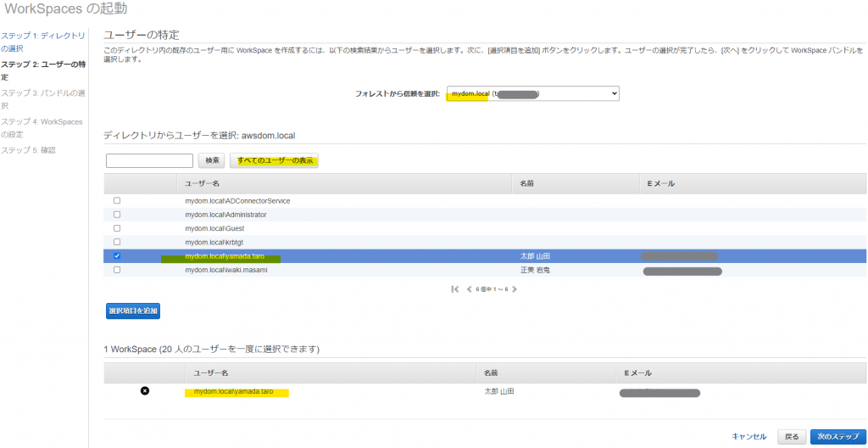Viewport: 868px width, 448px height.
Task: Click the 検索 search button
Action: point(211,160)
